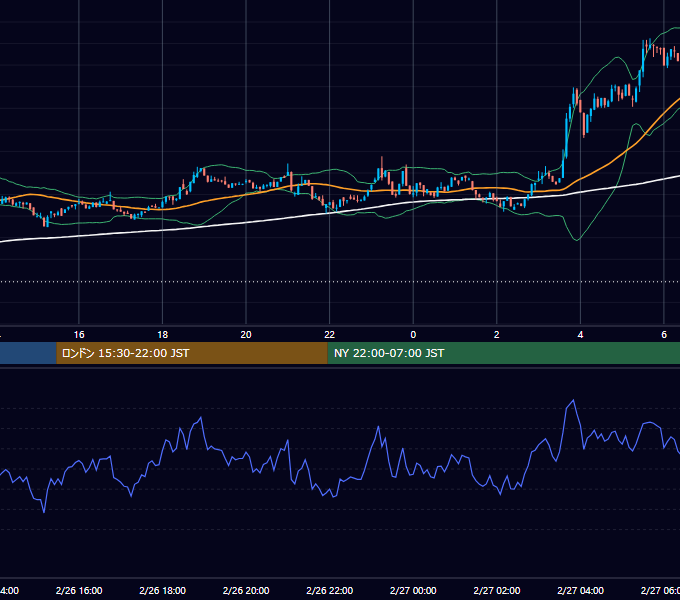The height and width of the screenshot is (600, 680).
Task: Click the ロンドン 15:30-22:00 JST session band
Action: pyautogui.click(x=192, y=353)
